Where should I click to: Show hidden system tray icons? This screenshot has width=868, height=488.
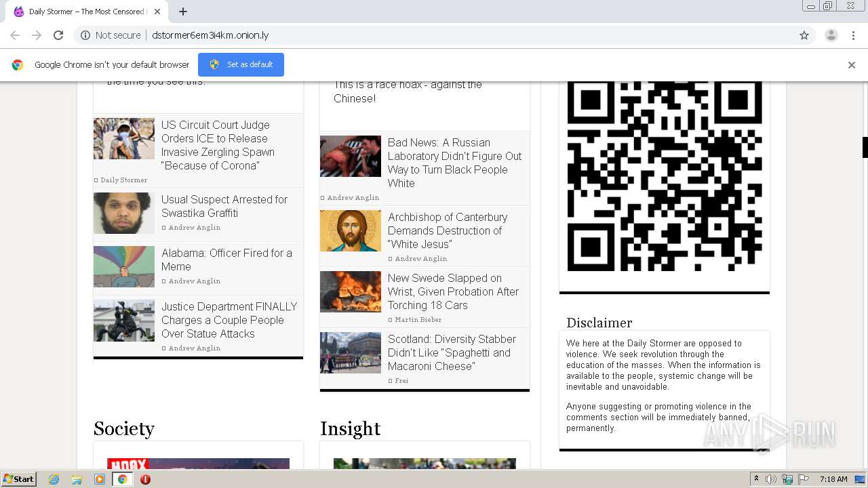(756, 479)
